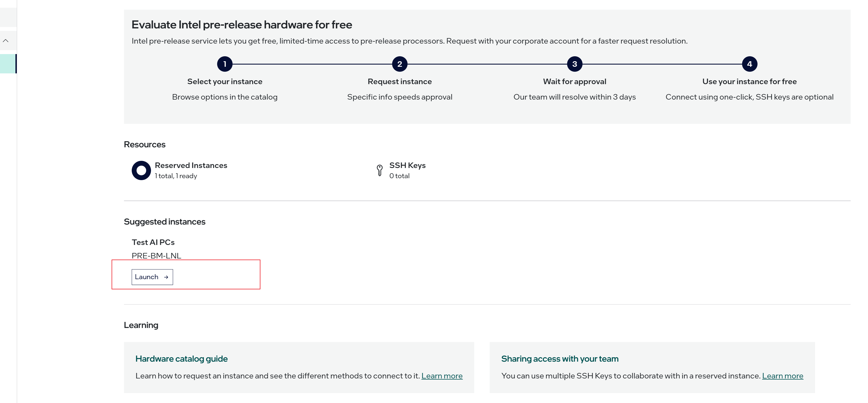Screen dimensions: 868x403
Task: Open the Reserved Instances resource label
Action: tap(191, 165)
